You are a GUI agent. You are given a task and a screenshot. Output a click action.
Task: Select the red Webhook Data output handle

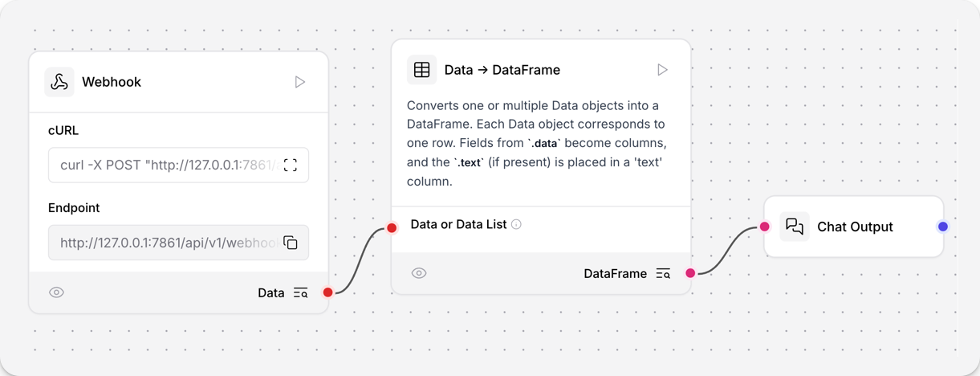pyautogui.click(x=327, y=292)
